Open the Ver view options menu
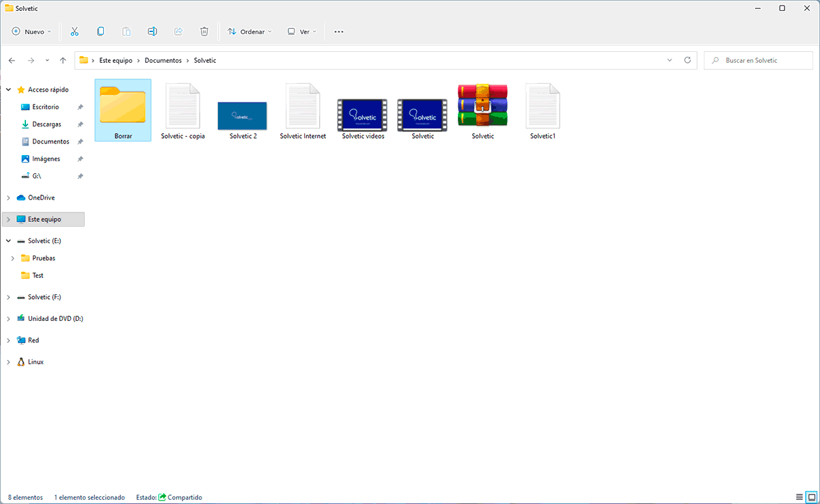Viewport: 820px width, 504px height. coord(302,31)
